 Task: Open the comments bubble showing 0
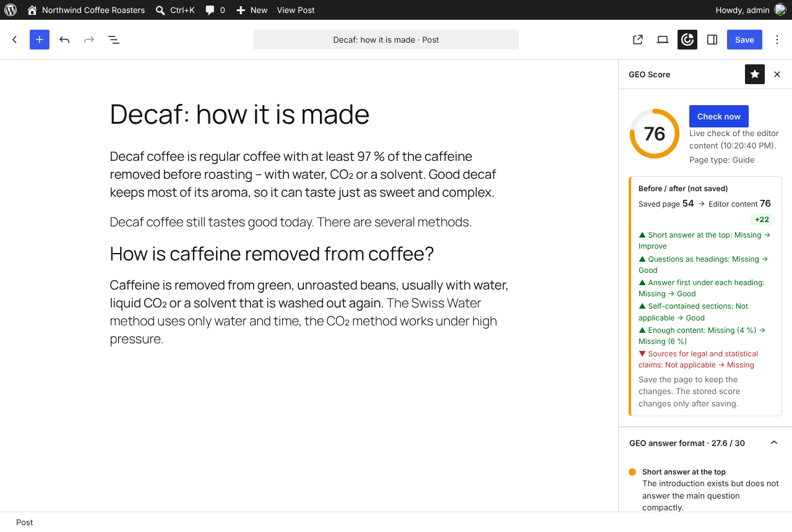pos(215,10)
